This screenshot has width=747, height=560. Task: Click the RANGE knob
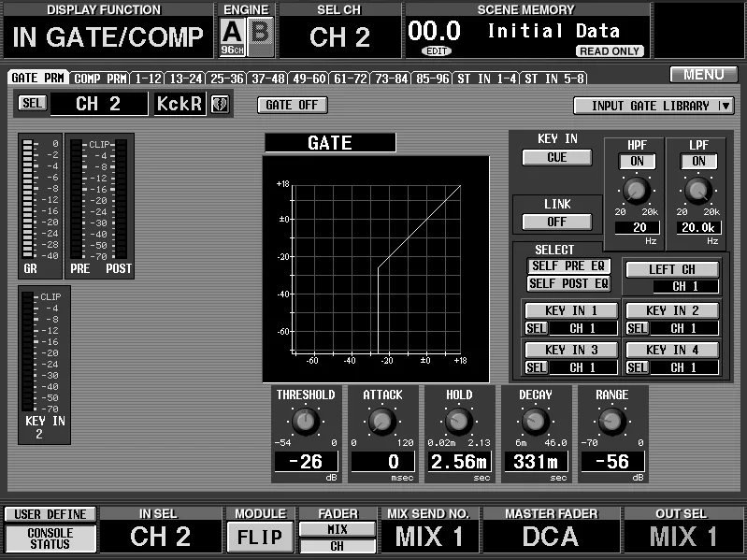click(x=612, y=422)
